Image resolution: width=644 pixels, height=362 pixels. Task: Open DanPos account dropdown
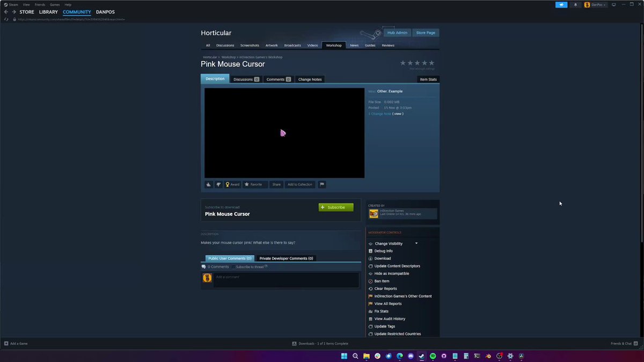click(595, 5)
